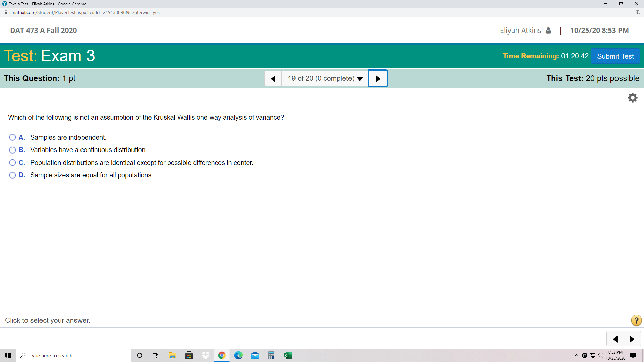This screenshot has width=644, height=362.
Task: Go back using the previous question arrow
Action: 273,78
